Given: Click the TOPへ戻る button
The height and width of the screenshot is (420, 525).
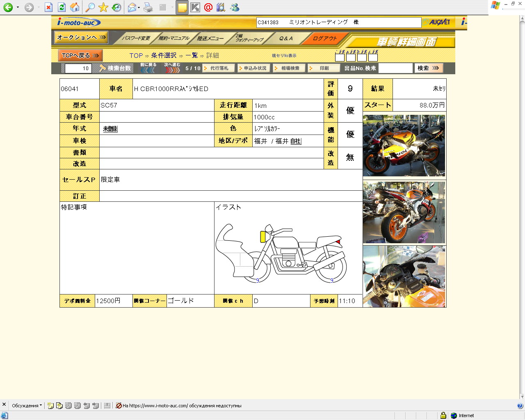Looking at the screenshot, I should [80, 55].
